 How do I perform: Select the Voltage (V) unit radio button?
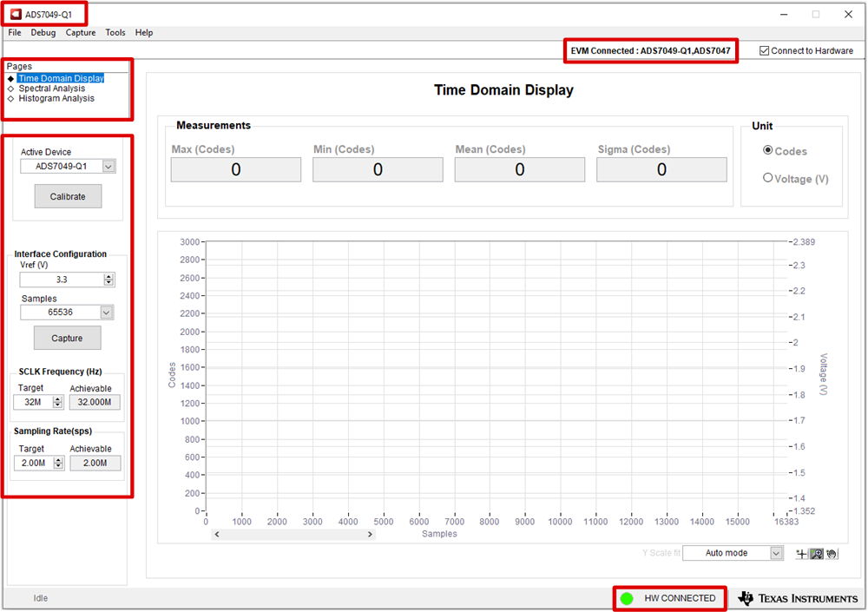click(x=767, y=178)
